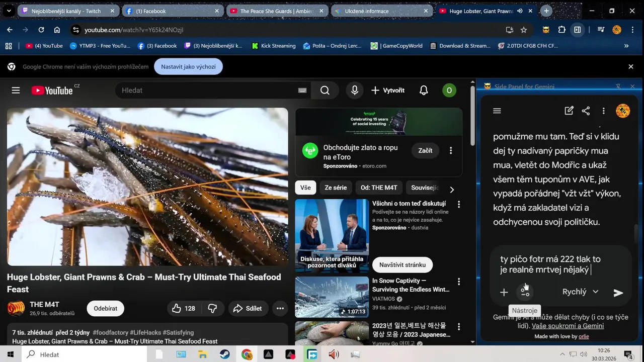Click the YouTube search magnifier button
The image size is (644, 362).
coord(325,90)
